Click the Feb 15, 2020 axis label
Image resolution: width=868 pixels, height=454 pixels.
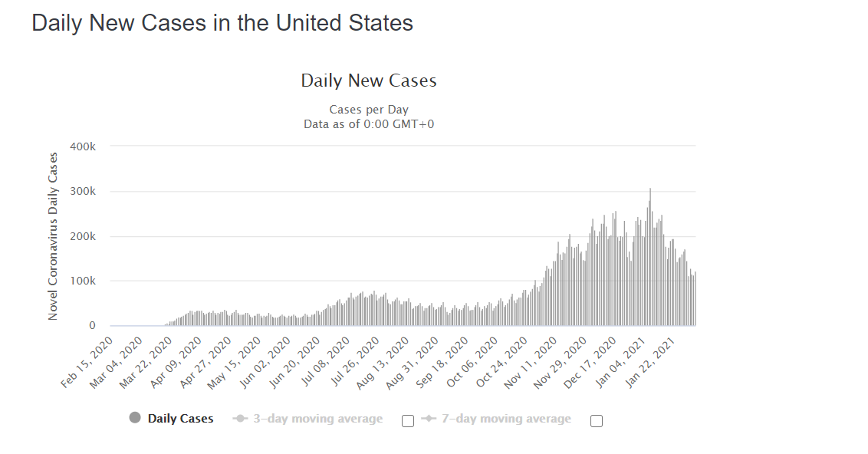click(x=87, y=361)
